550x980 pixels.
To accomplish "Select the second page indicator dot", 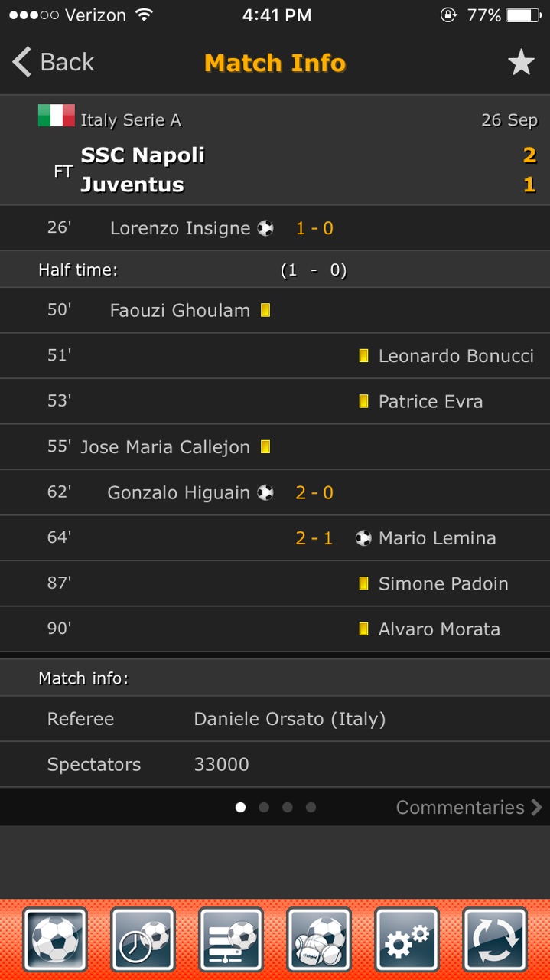I will click(x=264, y=807).
